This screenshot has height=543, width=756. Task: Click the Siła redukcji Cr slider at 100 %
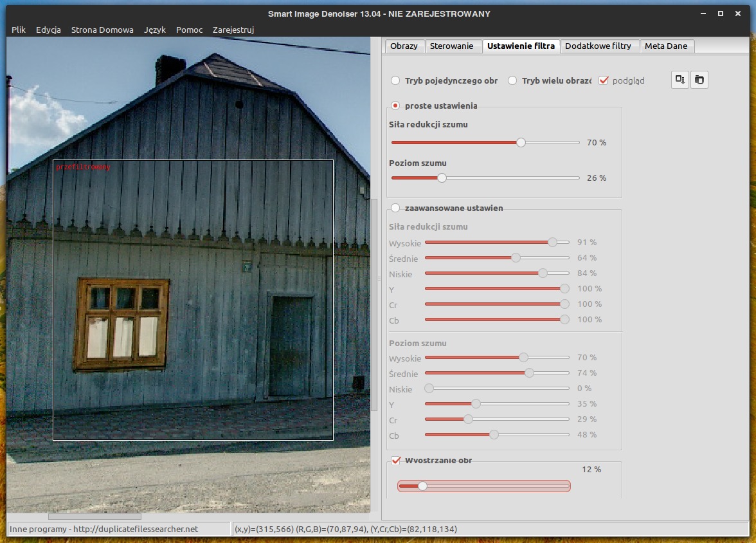564,304
